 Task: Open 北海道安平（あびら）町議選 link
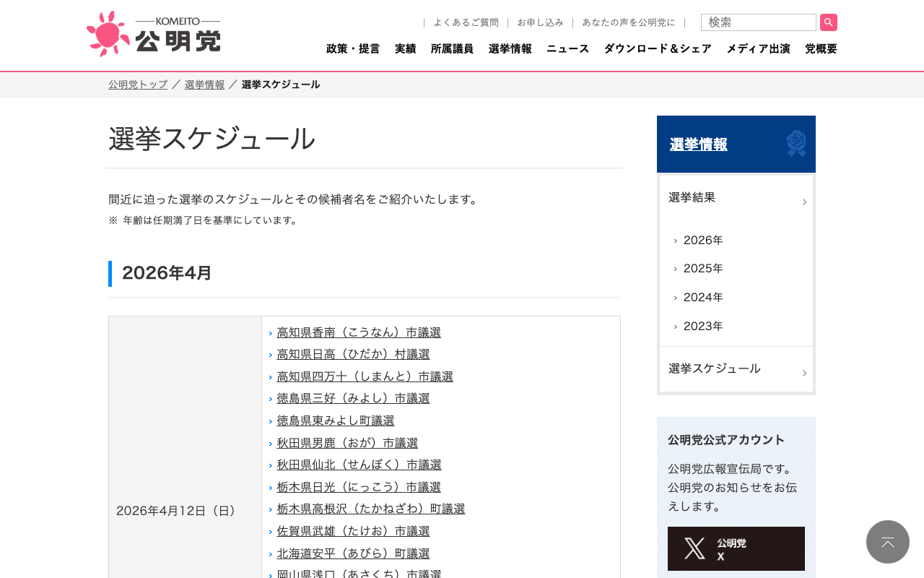pos(354,553)
